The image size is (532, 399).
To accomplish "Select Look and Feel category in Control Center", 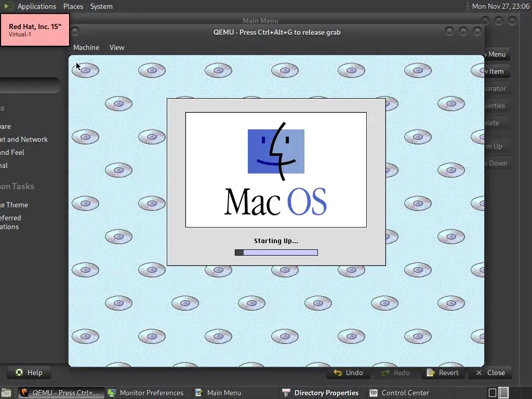I will pos(12,152).
